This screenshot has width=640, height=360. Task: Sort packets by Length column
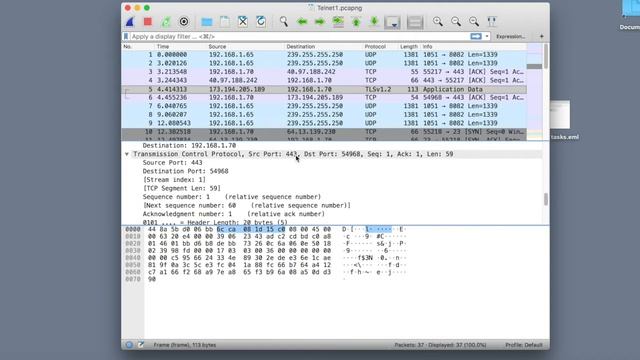click(409, 47)
